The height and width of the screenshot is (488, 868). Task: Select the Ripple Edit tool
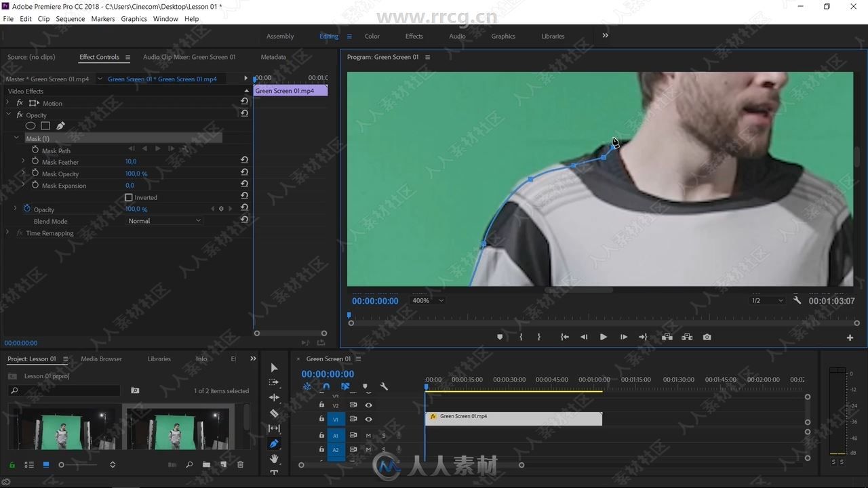tap(274, 398)
